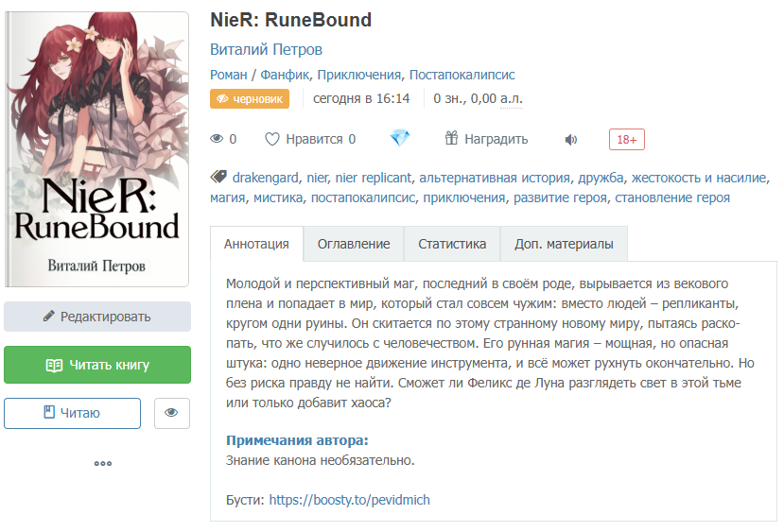Click the speaker audio icon
Image resolution: width=784 pixels, height=532 pixels.
[x=571, y=139]
